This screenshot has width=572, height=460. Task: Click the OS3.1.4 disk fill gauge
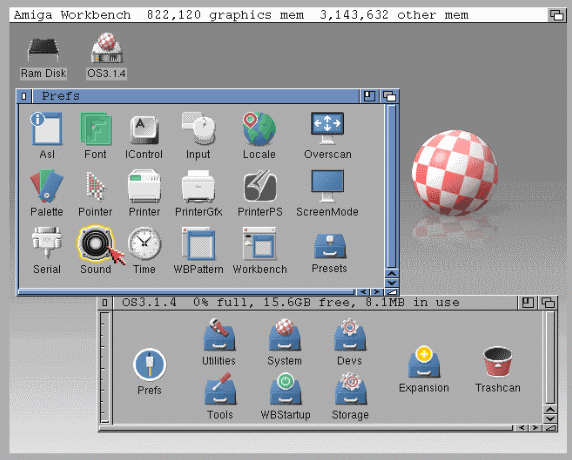[105, 367]
